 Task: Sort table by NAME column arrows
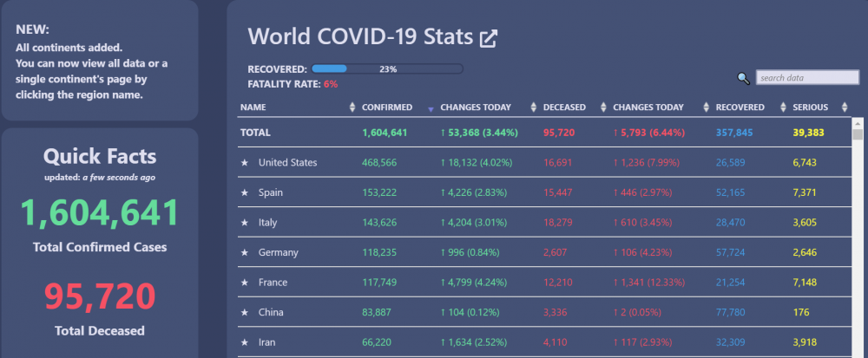point(352,107)
